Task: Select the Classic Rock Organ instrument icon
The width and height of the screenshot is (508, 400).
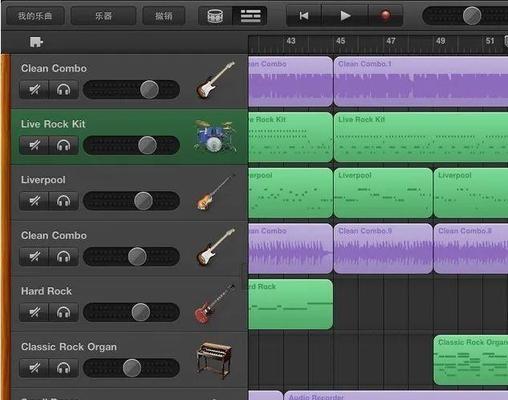Action: click(x=214, y=360)
